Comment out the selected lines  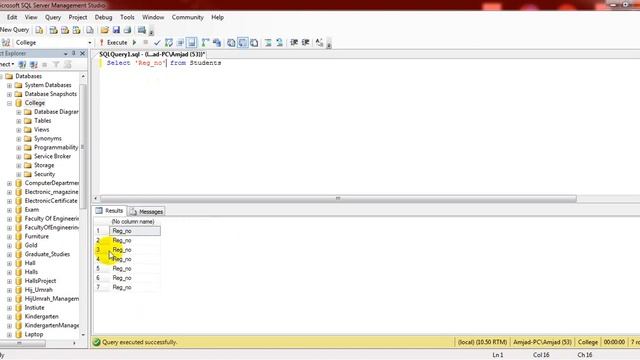pos(268,42)
